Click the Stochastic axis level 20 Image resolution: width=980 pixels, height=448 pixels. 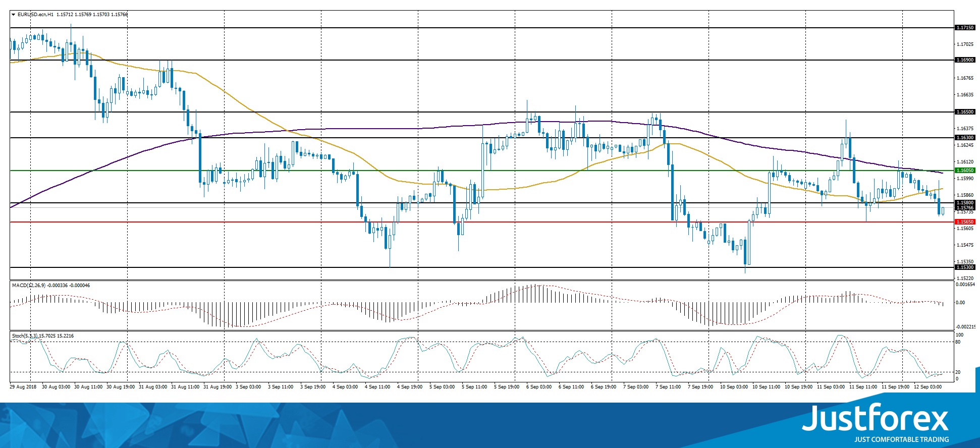click(x=958, y=372)
